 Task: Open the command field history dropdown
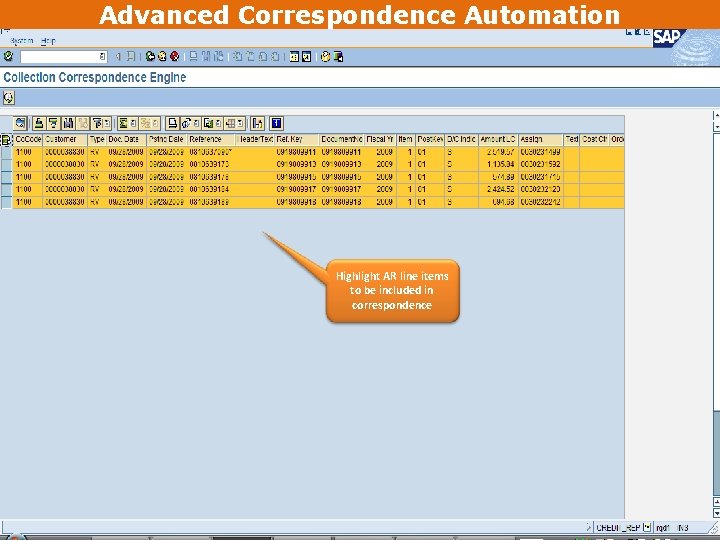click(x=102, y=56)
